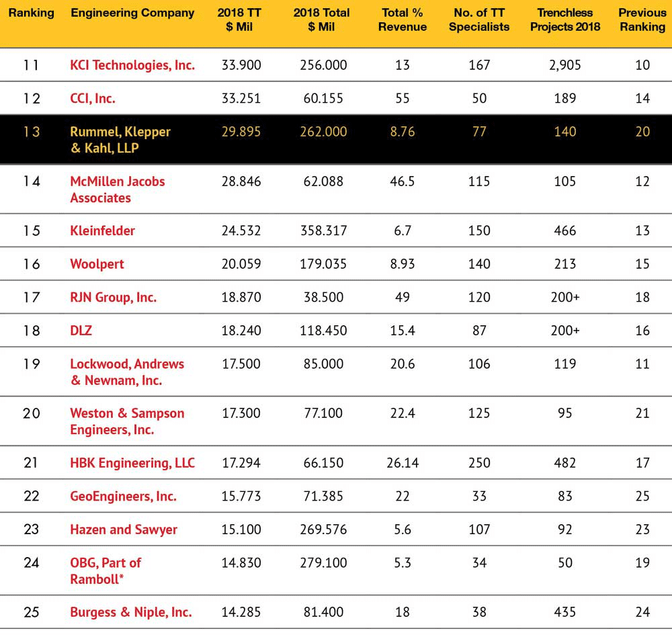The height and width of the screenshot is (639, 672).
Task: Select the 60.155 total for CCI
Action: (324, 99)
